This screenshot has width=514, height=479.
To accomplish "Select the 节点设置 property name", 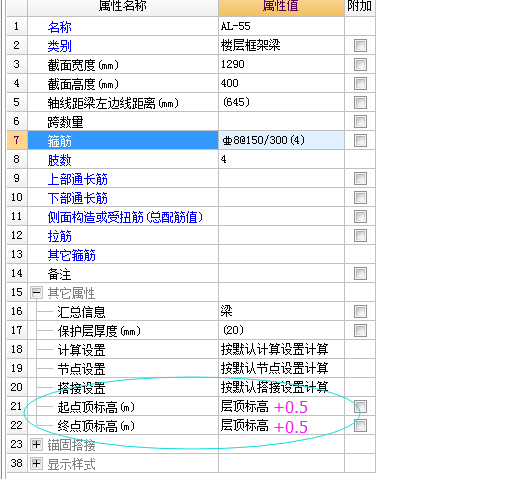I will click(x=81, y=369).
